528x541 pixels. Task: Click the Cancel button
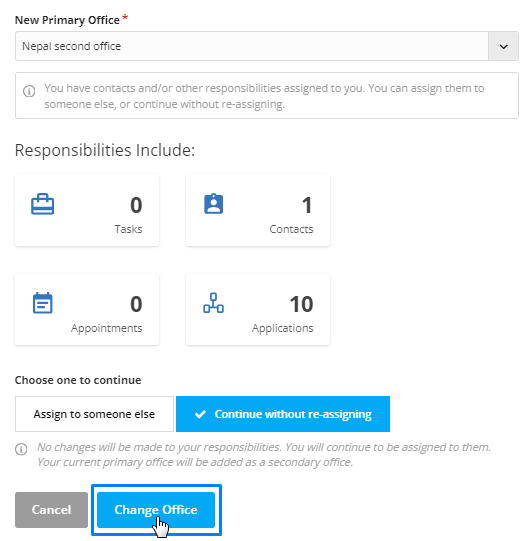pyautogui.click(x=51, y=510)
